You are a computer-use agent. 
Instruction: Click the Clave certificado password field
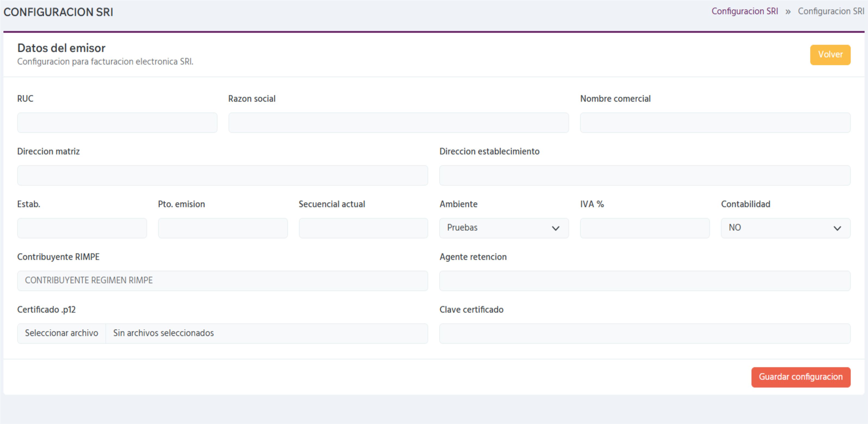645,333
